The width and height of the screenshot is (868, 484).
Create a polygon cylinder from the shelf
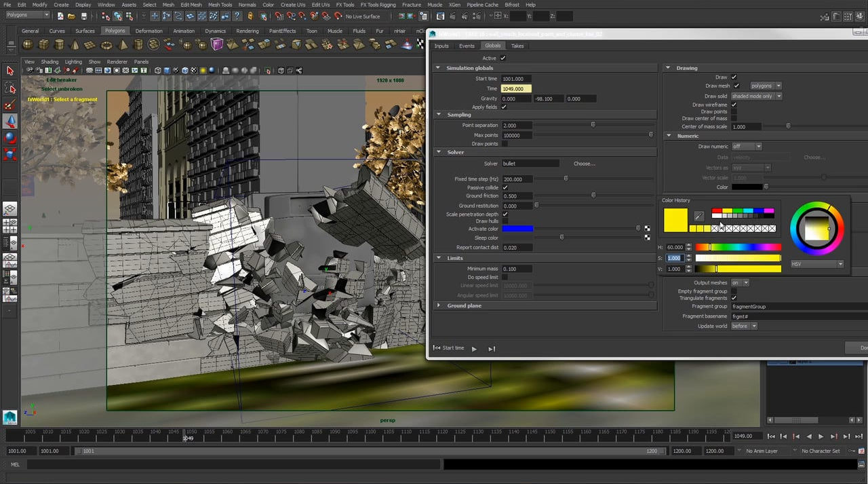point(59,45)
